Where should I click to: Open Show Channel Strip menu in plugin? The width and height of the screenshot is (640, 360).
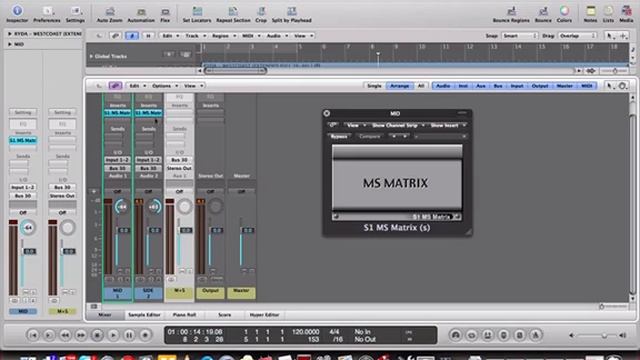pos(398,125)
